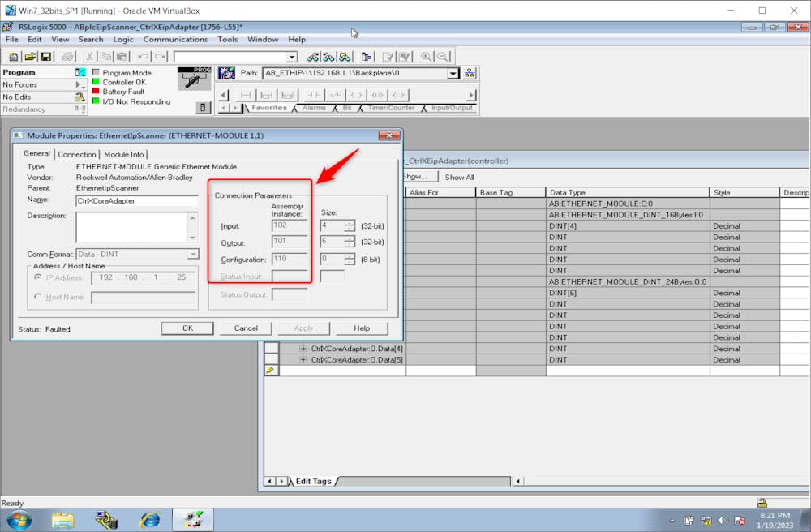The image size is (811, 532).
Task: Undo the last action via toolbar
Action: 144,57
